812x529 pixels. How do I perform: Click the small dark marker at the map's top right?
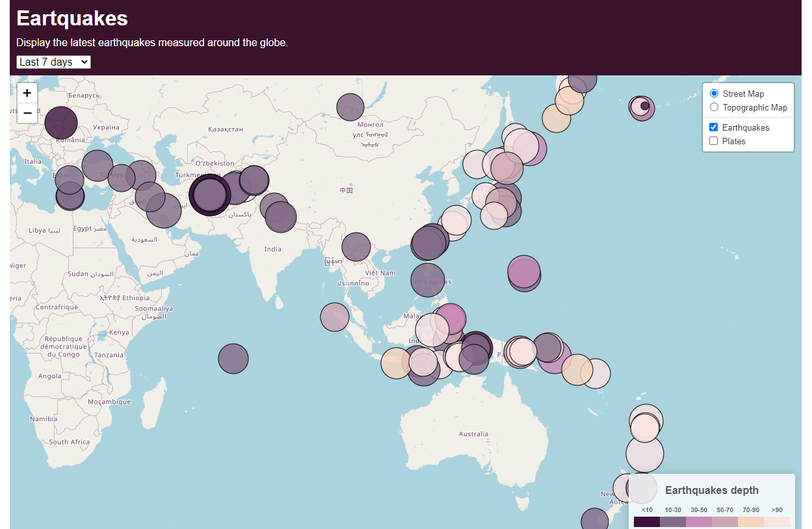point(645,106)
